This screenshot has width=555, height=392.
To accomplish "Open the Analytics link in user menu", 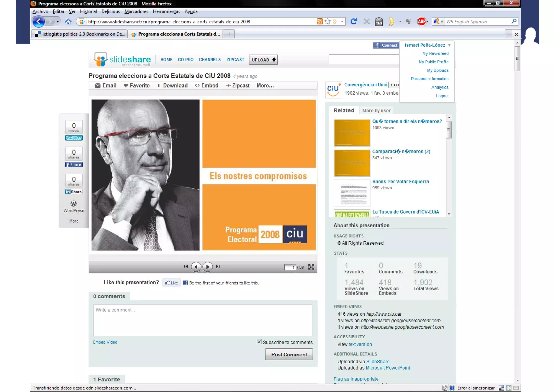I will 440,87.
